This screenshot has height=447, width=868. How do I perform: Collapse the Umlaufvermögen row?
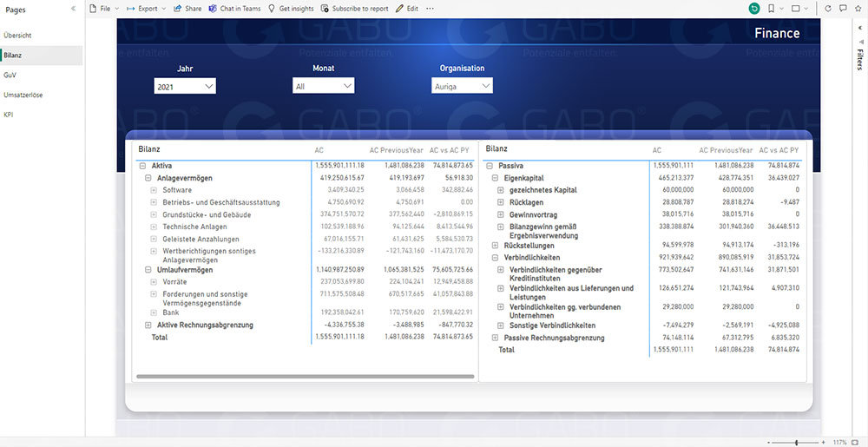(148, 270)
